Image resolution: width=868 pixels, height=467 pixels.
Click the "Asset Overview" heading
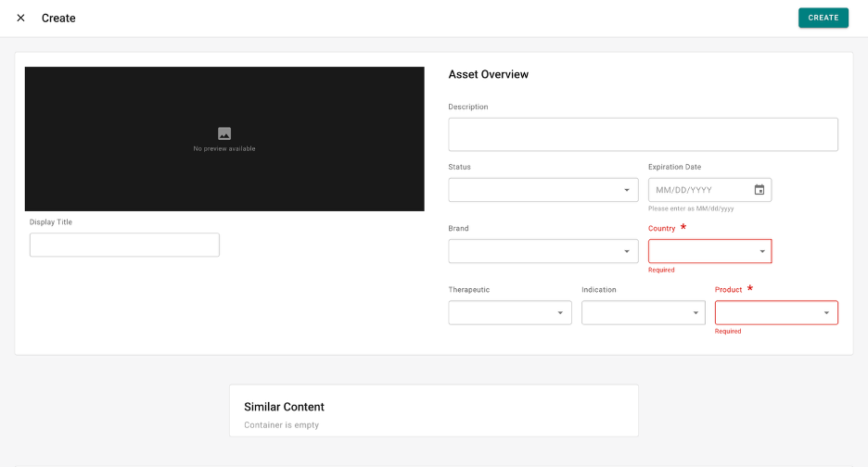488,74
